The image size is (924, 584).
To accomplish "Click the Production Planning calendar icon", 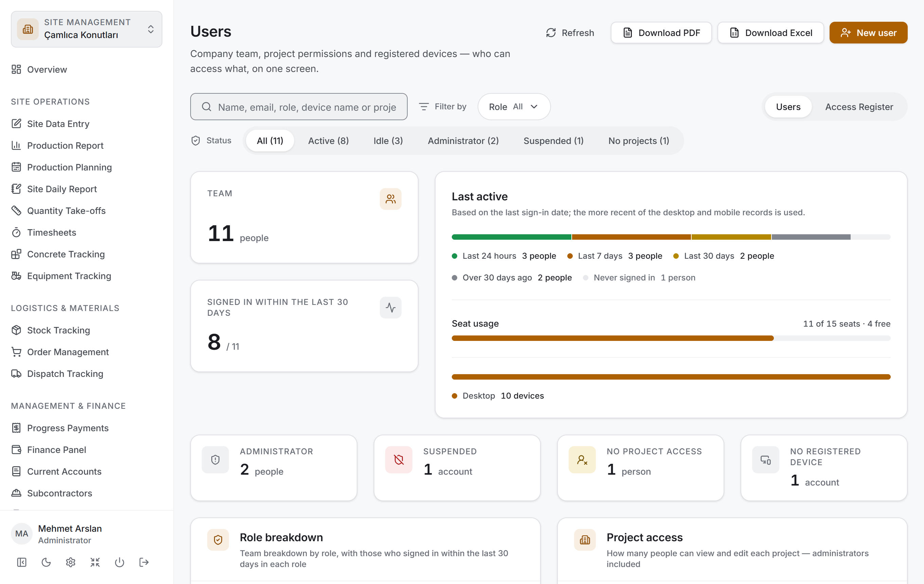I will coord(16,167).
